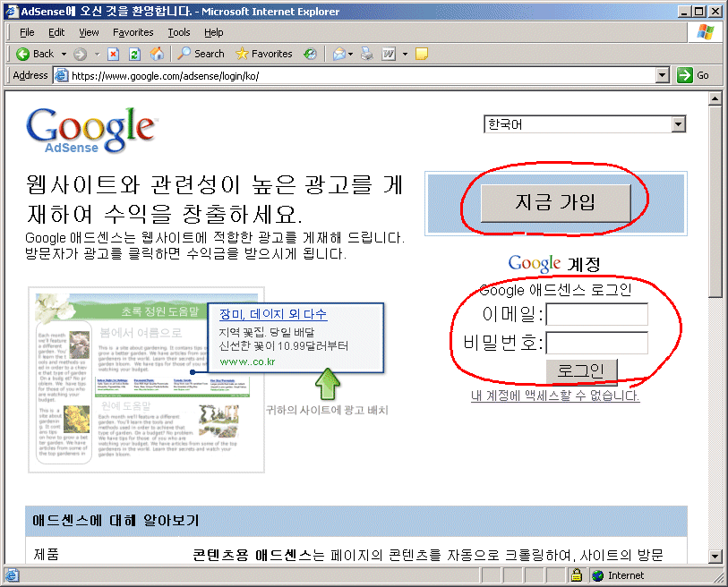Click the address bar URL field
Screen dimensions: 728x587
(362, 76)
